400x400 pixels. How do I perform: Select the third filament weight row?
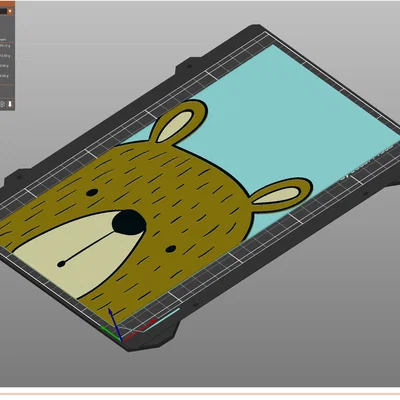pyautogui.click(x=4, y=66)
